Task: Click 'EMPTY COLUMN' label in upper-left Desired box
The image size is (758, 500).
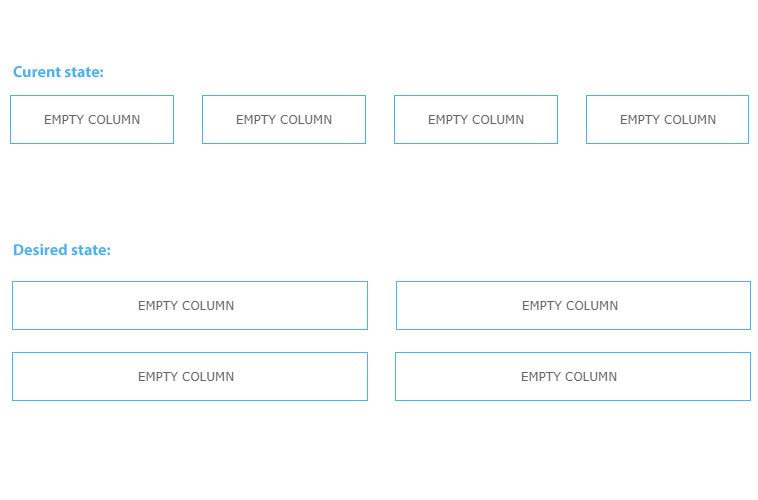Action: (x=186, y=306)
